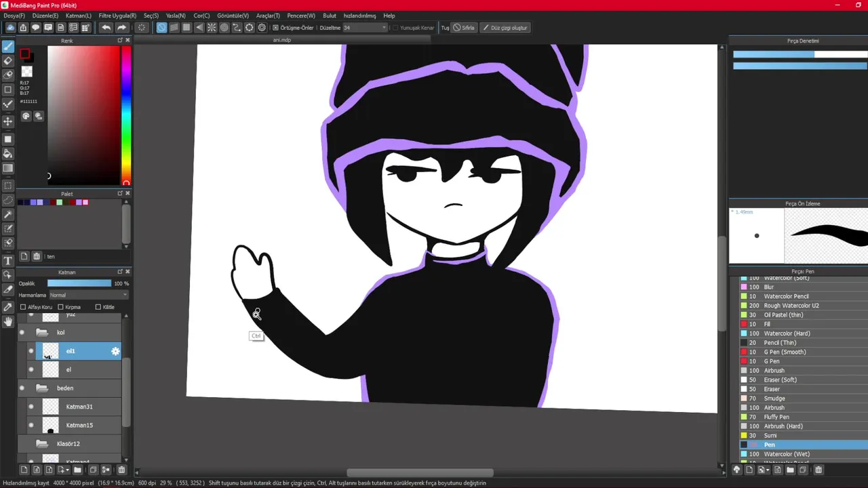
Task: Enable the parallel lines snap guide
Action: pyautogui.click(x=174, y=28)
